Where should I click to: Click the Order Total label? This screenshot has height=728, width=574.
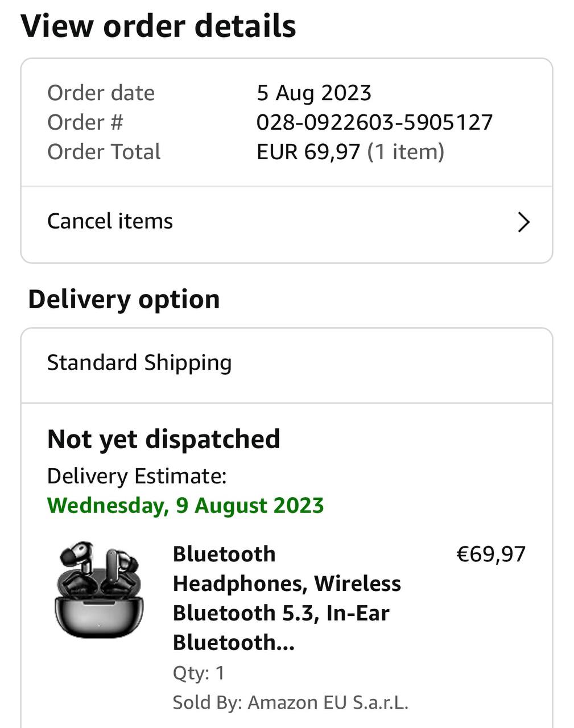click(104, 152)
